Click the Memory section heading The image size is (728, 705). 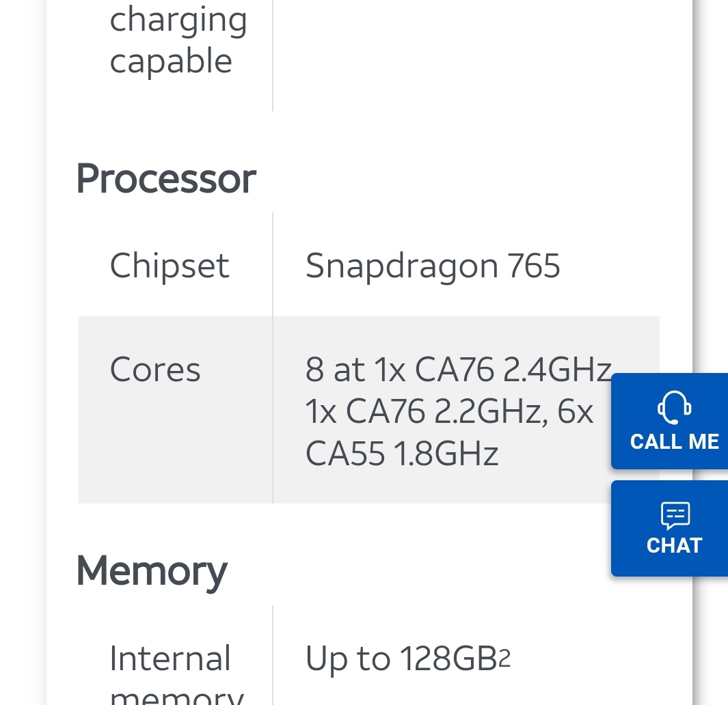[x=151, y=570]
